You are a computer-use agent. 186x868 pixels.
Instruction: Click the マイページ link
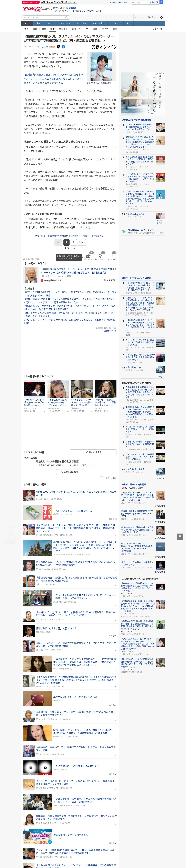[139, 17]
